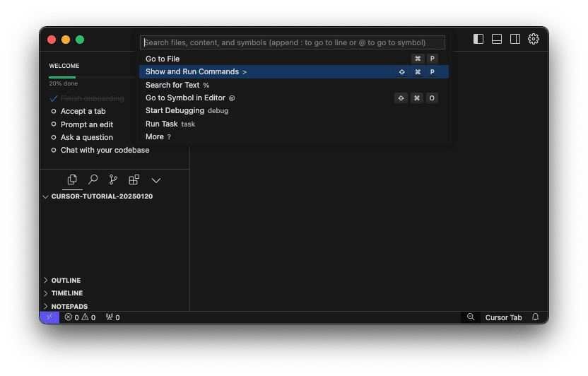Select Show and Run Commands entry
The height and width of the screenshot is (376, 588).
coord(294,71)
